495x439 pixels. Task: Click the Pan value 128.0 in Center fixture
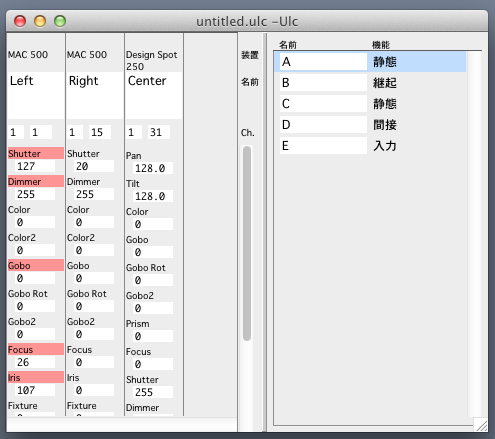click(153, 168)
